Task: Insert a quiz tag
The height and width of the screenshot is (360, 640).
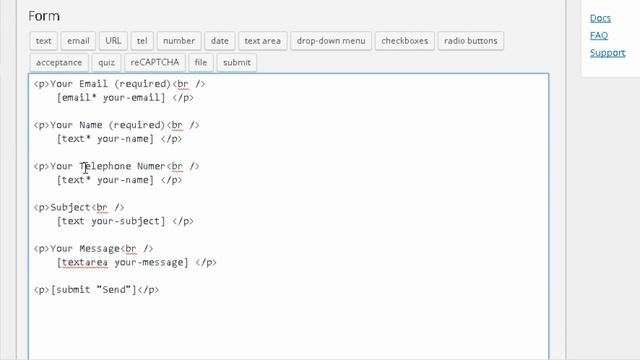Action: [x=106, y=62]
